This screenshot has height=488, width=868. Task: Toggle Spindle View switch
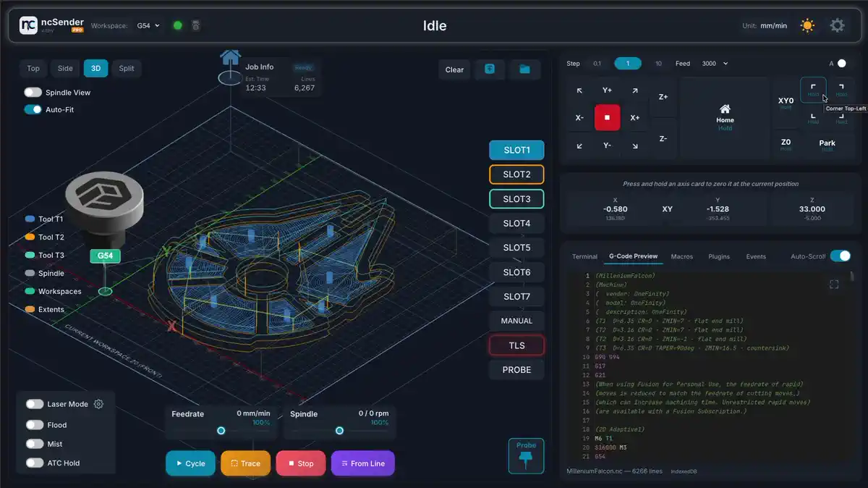tap(33, 93)
